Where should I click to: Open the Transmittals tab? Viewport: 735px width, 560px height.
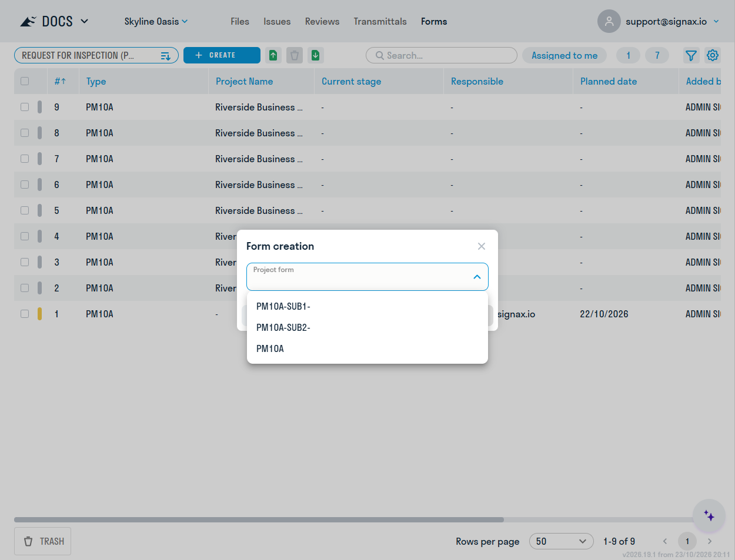[380, 21]
